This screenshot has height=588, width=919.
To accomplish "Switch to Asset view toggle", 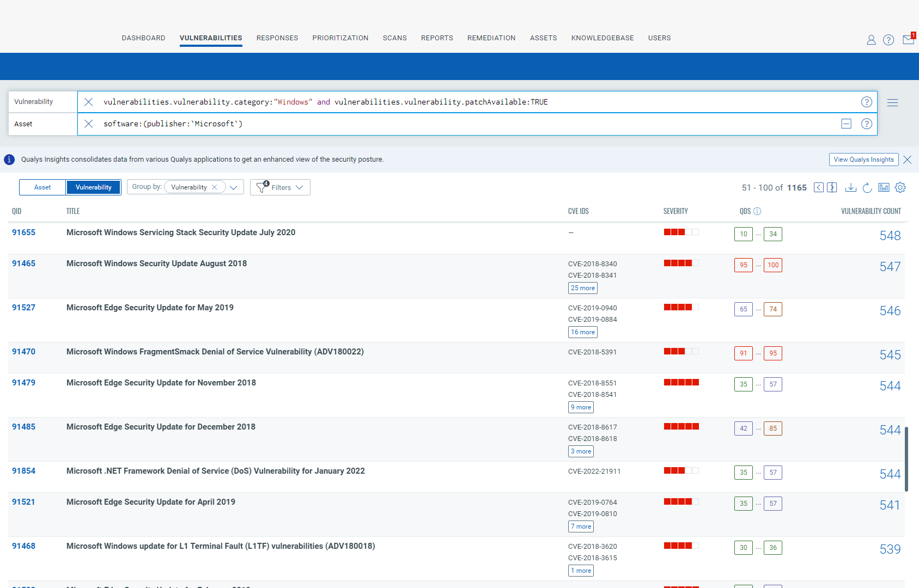I will click(x=42, y=187).
